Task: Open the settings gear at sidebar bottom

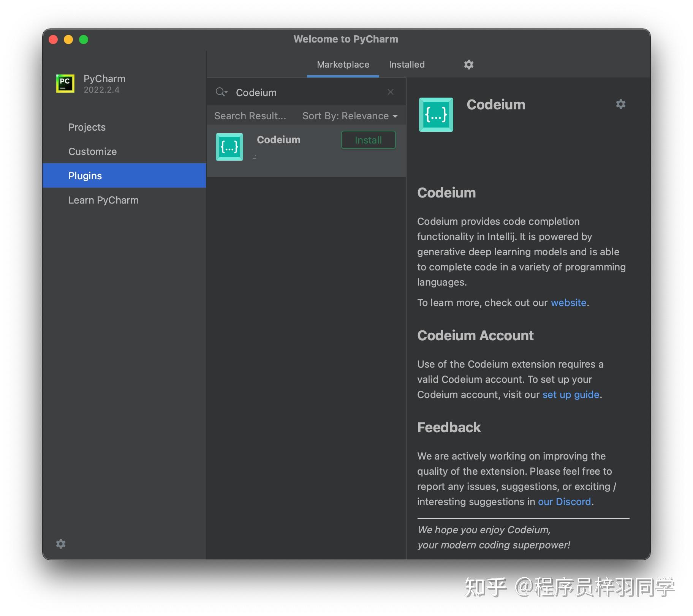Action: [61, 544]
